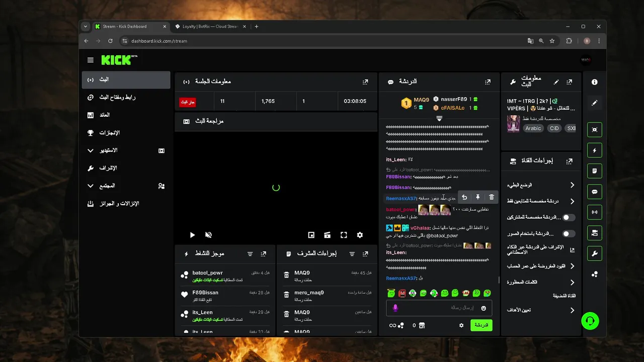Toggle the channel actions widget in right sidebar
The image size is (644, 362).
point(595,233)
